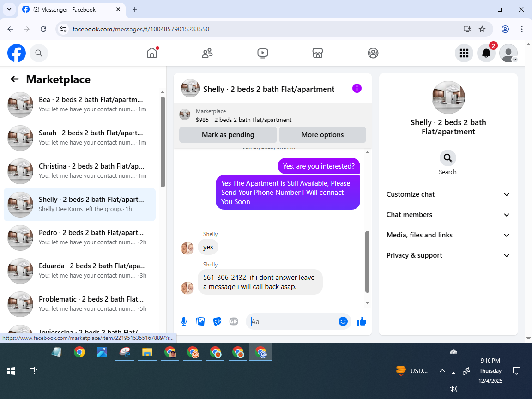Open File Explorer from the taskbar
Screen dimensions: 532x399
[147, 352]
